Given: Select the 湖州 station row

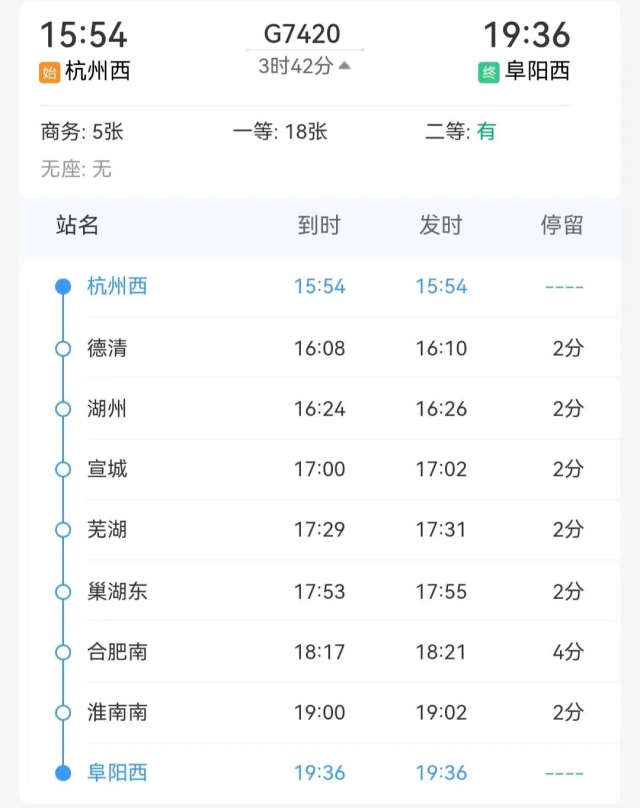Looking at the screenshot, I should point(319,409).
